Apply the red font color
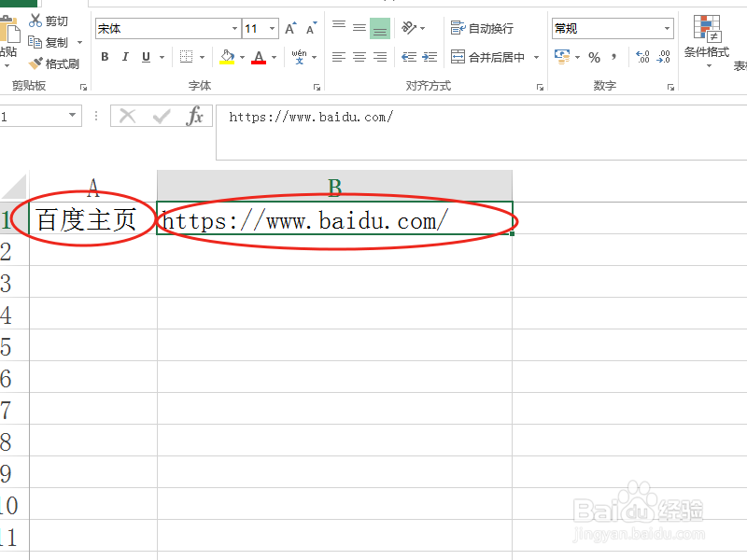Viewport: 747px width, 560px height. (x=259, y=58)
